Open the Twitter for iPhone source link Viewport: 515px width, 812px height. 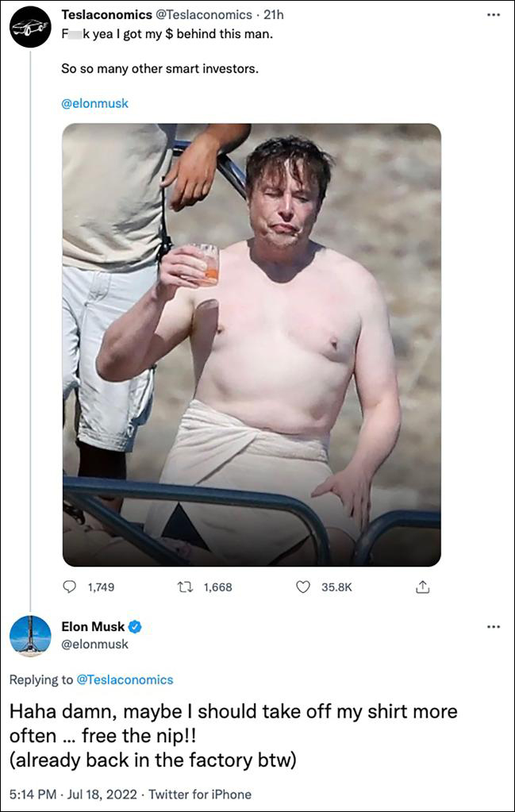(x=200, y=795)
